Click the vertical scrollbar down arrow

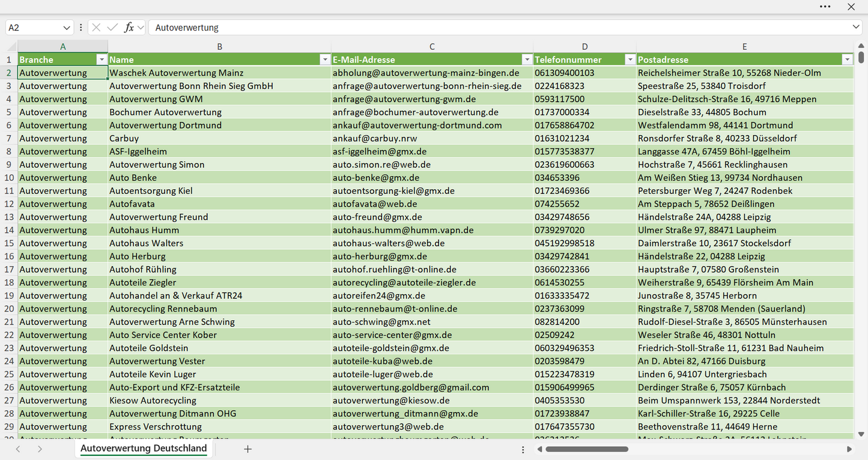(x=861, y=434)
